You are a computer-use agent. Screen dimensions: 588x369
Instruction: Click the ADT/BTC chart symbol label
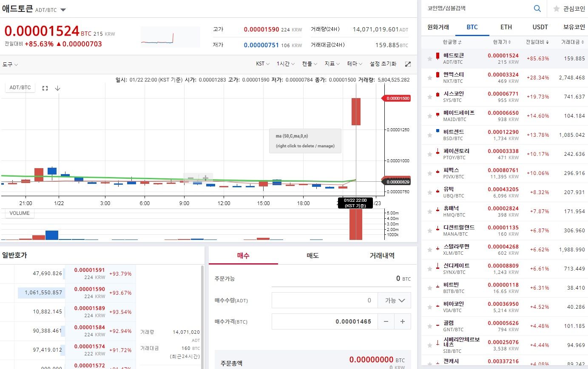[20, 87]
